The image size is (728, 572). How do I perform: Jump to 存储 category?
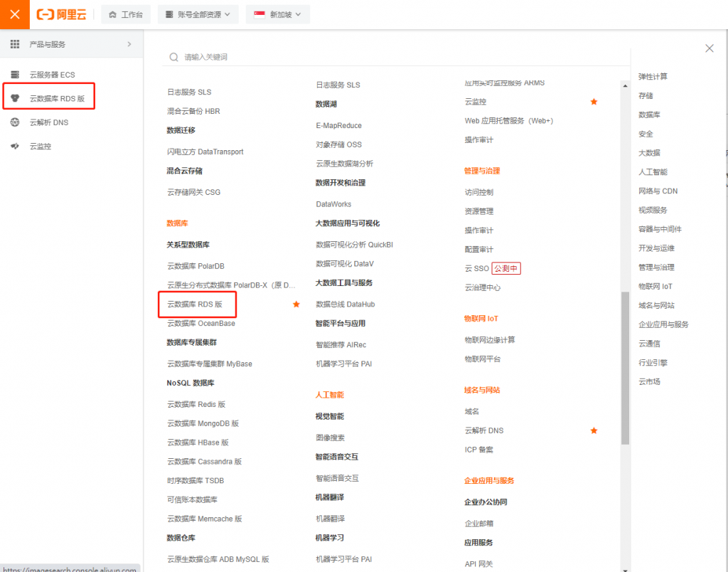(x=646, y=96)
